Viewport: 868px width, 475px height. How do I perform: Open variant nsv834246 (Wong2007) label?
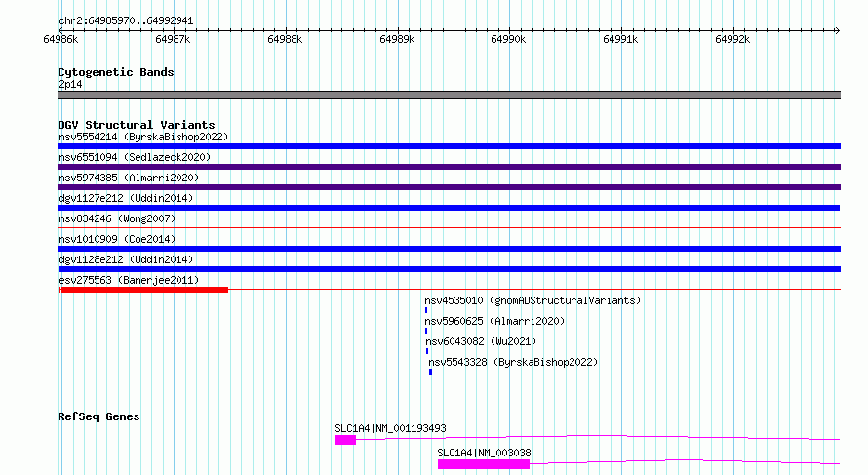(117, 218)
